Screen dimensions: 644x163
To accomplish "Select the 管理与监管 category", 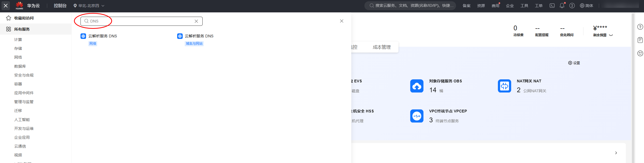I will 24,102.
